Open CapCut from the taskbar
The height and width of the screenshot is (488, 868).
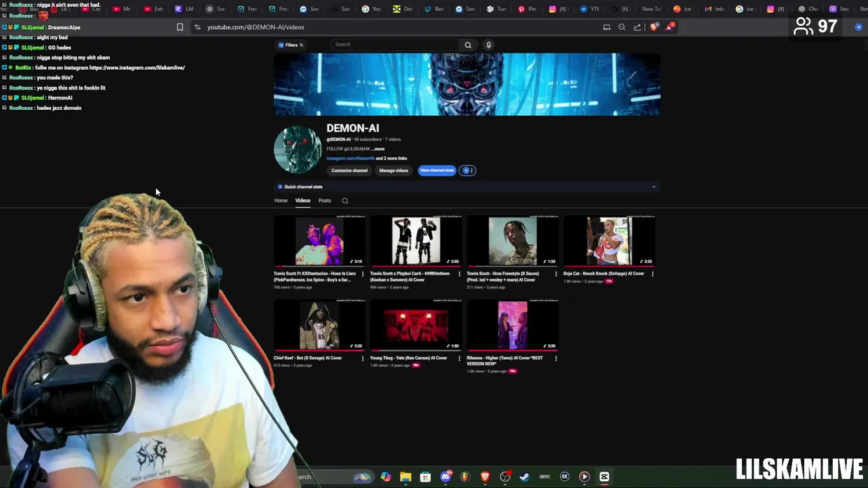pyautogui.click(x=604, y=477)
